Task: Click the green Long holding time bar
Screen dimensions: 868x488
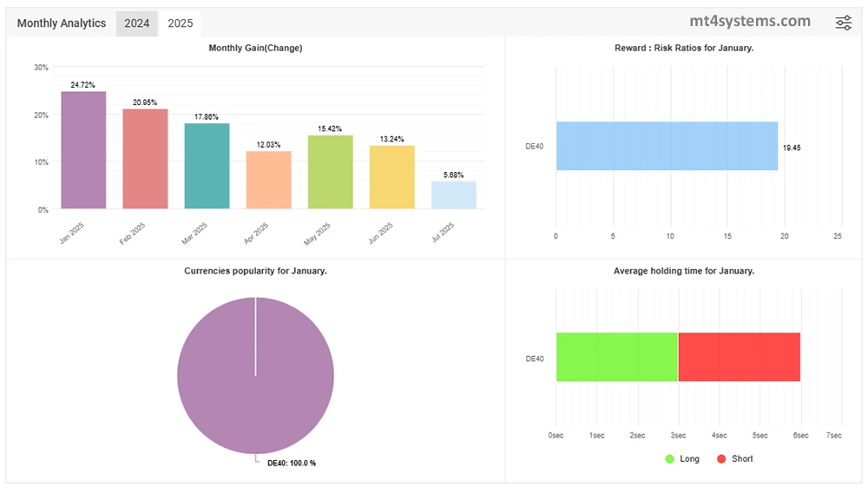Action: pos(616,357)
